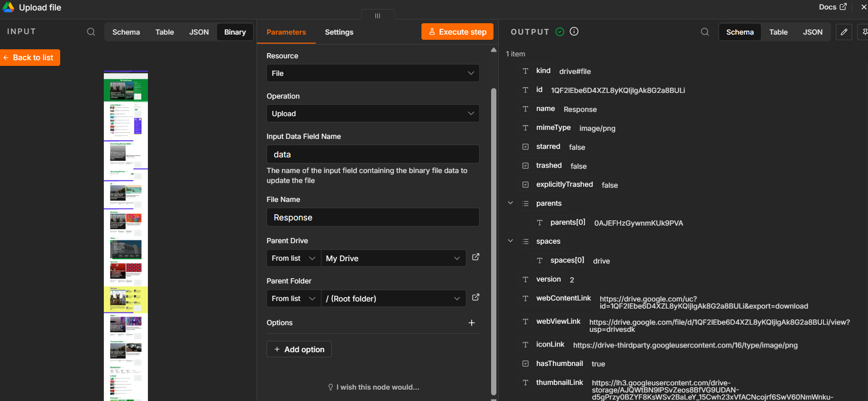868x401 pixels.
Task: Collapse the spaces tree node
Action: click(511, 241)
